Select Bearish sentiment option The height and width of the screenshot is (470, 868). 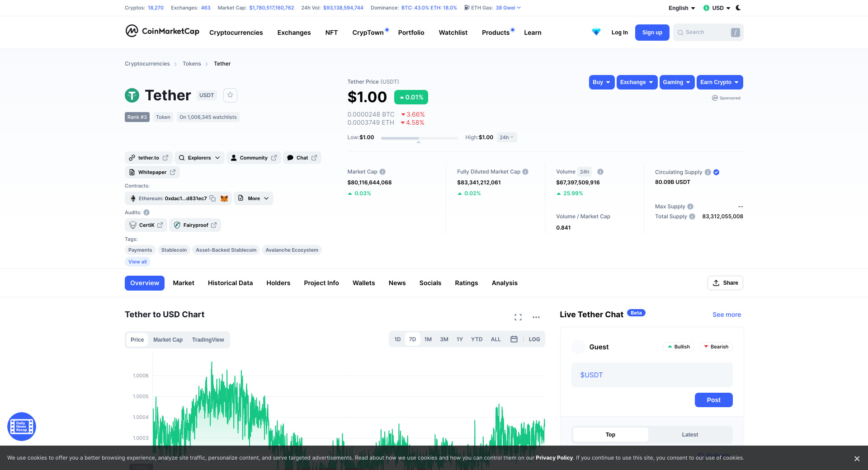pos(716,347)
